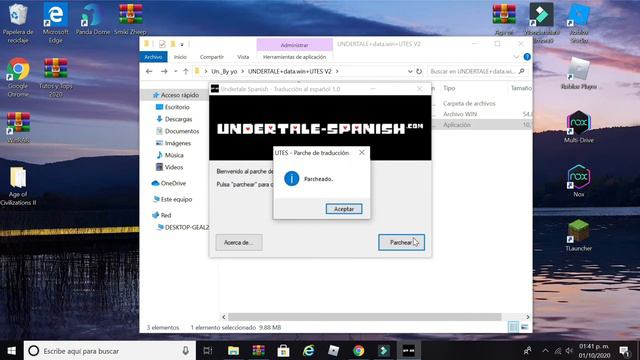The width and height of the screenshot is (640, 360).
Task: Click Aceptar in the Parcheado dialog
Action: [344, 209]
